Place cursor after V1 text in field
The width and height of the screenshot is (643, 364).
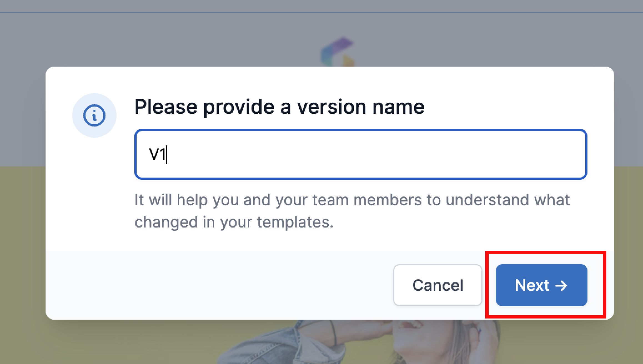[x=167, y=154]
